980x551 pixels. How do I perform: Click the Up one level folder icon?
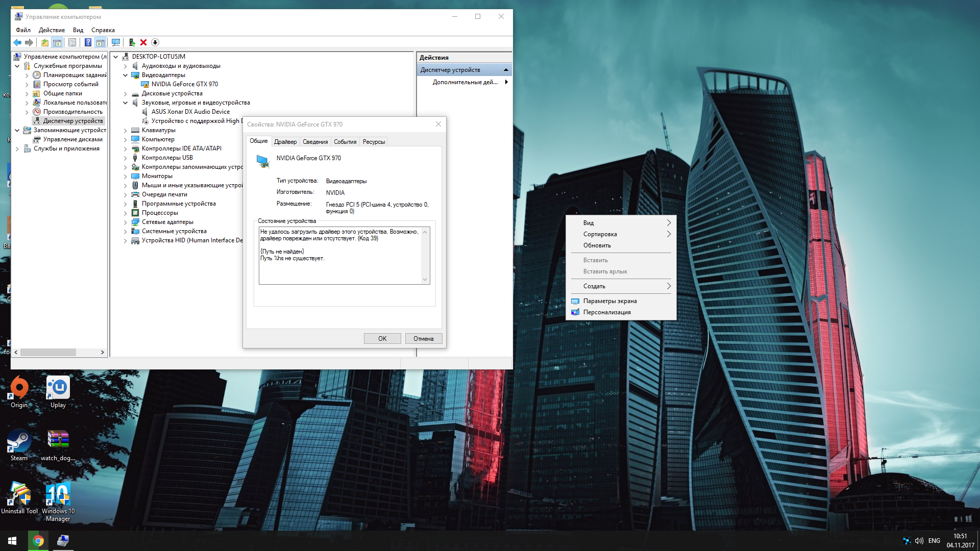(x=45, y=42)
